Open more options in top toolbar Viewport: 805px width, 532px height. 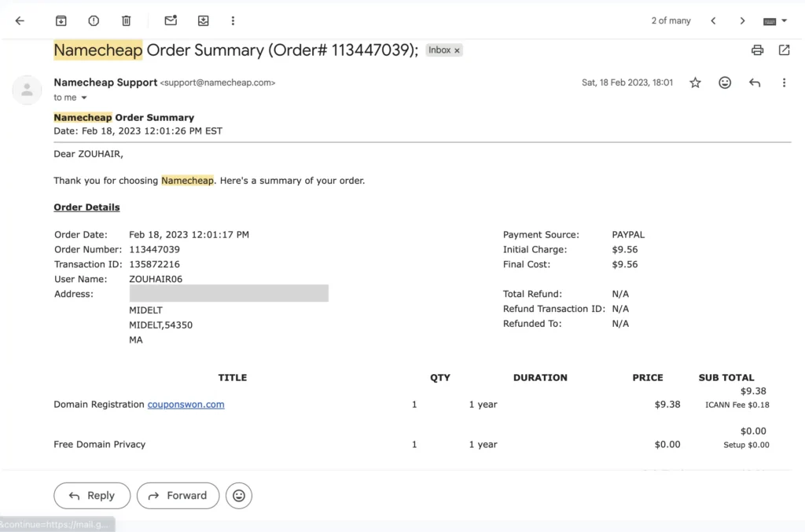click(233, 20)
